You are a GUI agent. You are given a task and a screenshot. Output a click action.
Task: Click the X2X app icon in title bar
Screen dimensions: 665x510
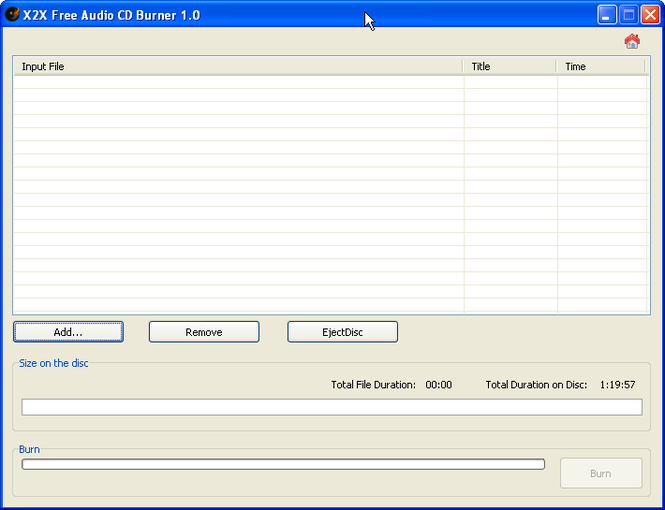(13, 15)
